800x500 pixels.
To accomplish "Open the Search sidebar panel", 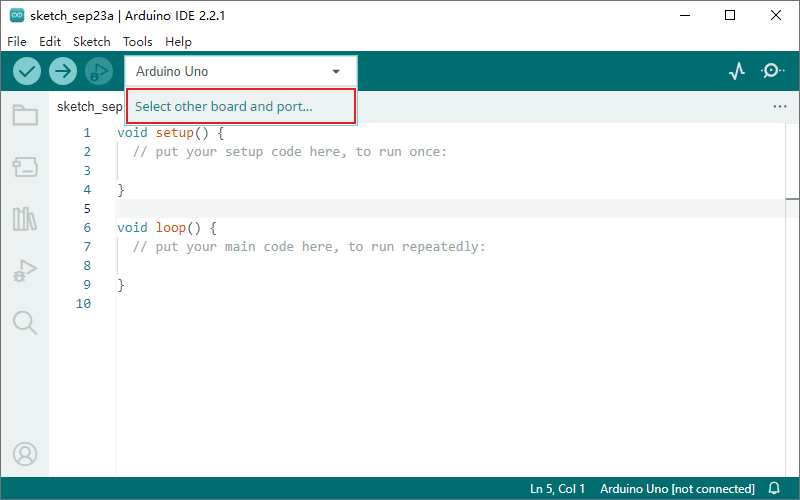I will [x=25, y=322].
